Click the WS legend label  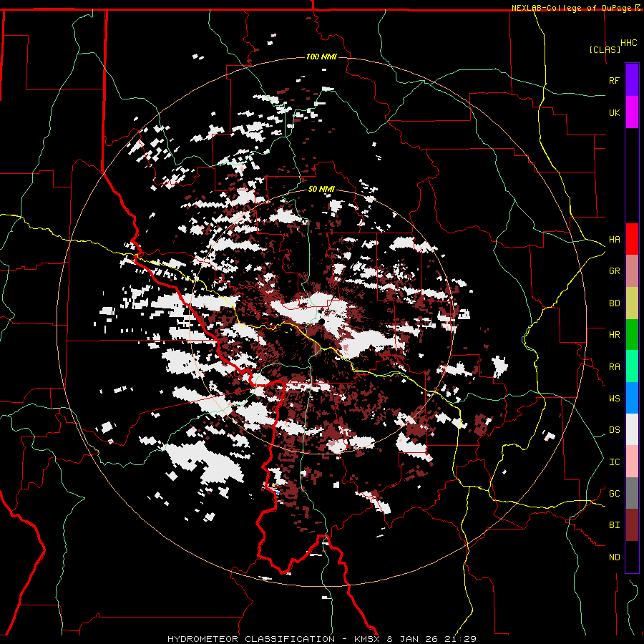(614, 399)
